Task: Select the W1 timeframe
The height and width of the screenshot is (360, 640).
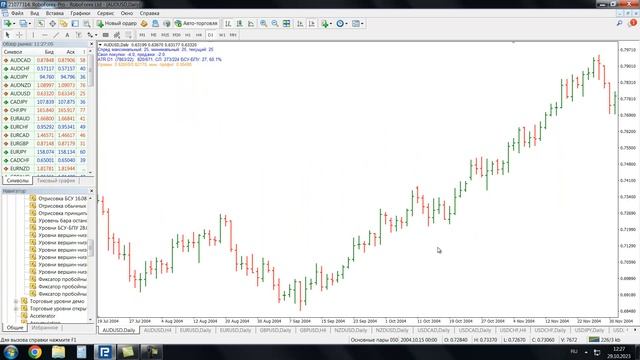Action: pyautogui.click(x=222, y=35)
